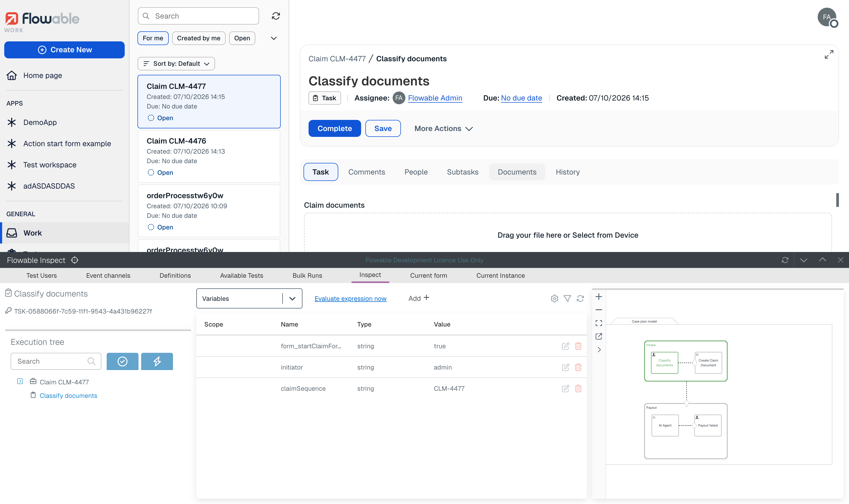Click the task form vertical scrollbar

(837, 200)
